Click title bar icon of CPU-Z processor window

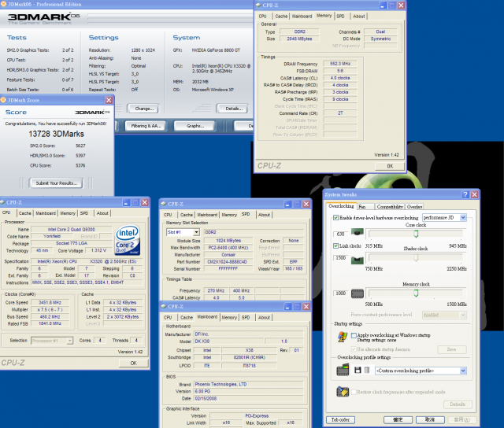pos(2,202)
